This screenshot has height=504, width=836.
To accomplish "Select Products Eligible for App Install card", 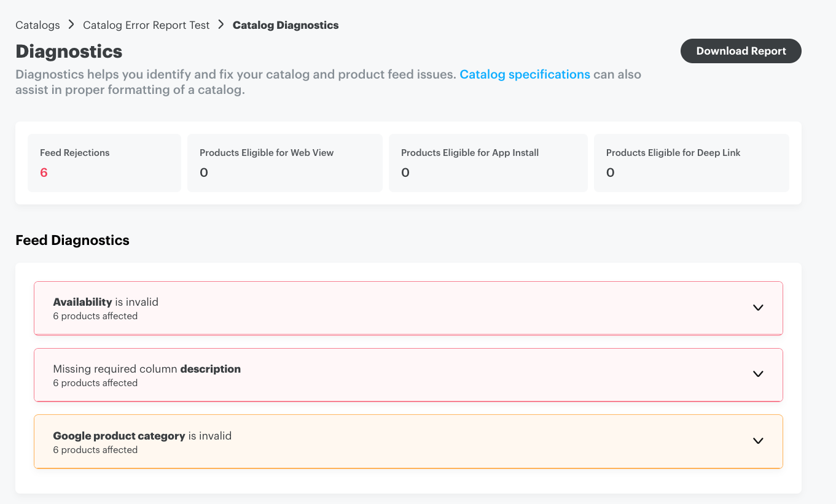I will (488, 163).
